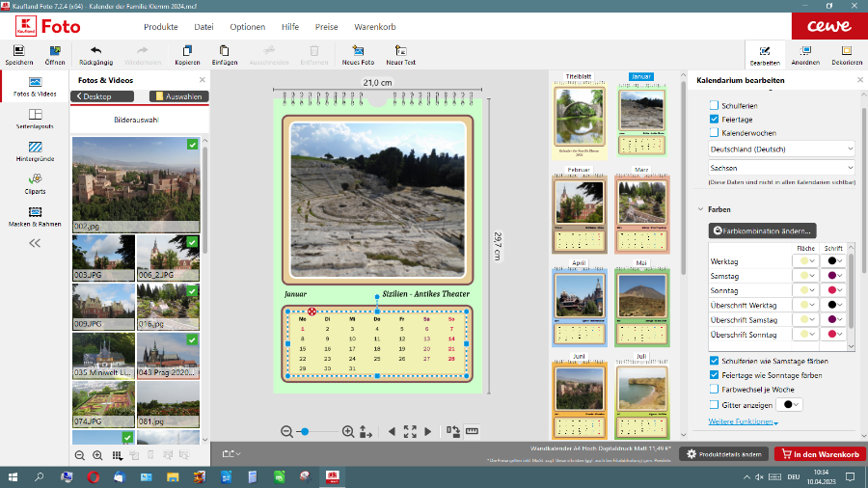
Task: Open the Optionen menu
Action: pos(247,27)
